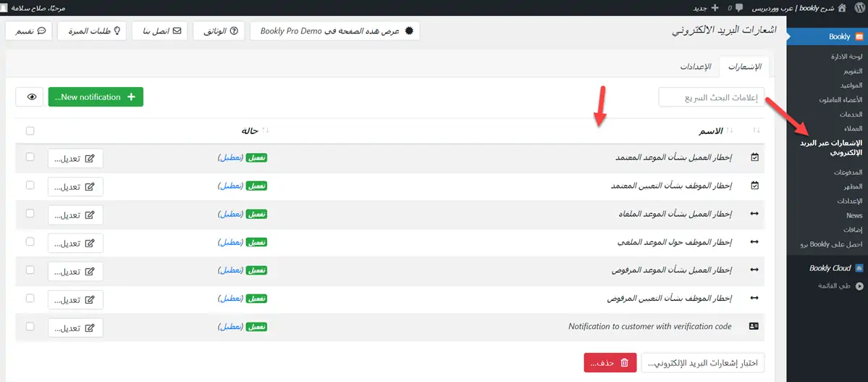Check row إخطار العميل بشأن الموعد المعتمد
Screen dimensions: 868x382
point(30,157)
